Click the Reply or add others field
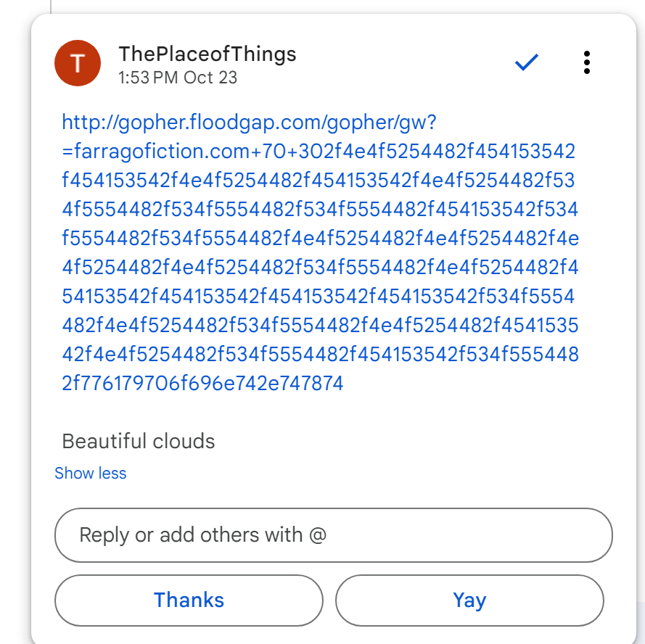 tap(333, 535)
